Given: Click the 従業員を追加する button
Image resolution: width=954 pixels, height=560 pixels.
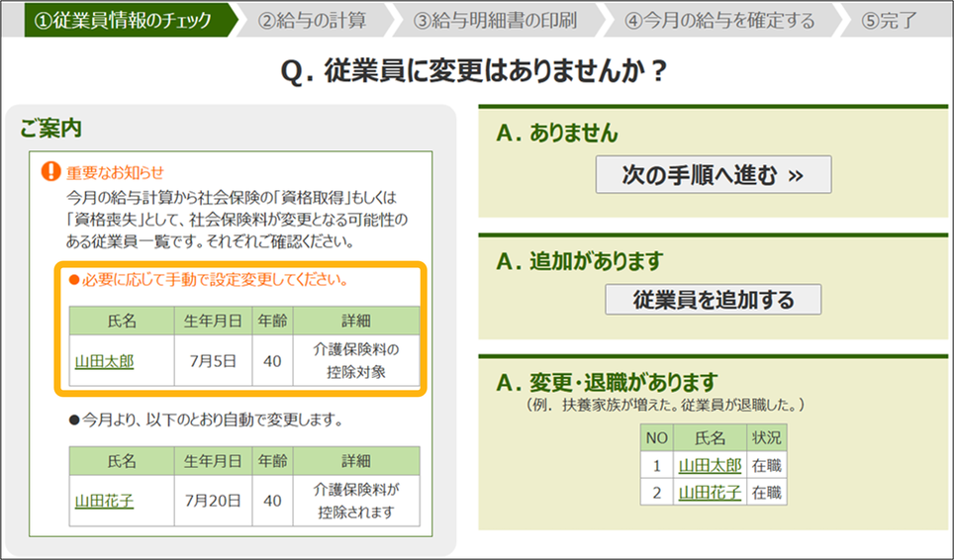Looking at the screenshot, I should (x=713, y=299).
